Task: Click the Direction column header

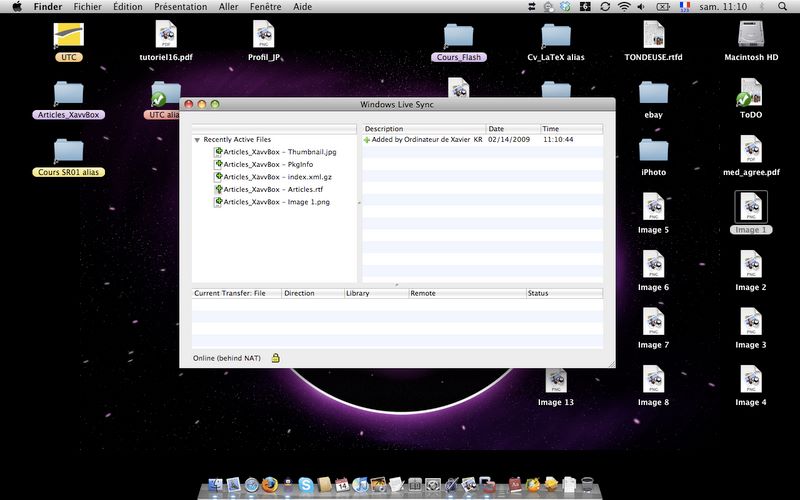Action: coord(313,293)
